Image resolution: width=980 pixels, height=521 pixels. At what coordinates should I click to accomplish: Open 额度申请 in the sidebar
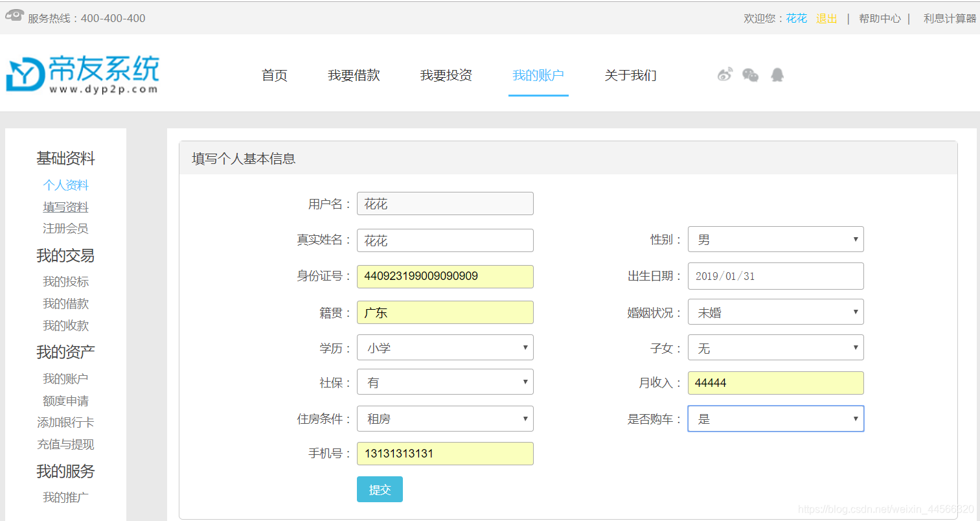[x=65, y=400]
